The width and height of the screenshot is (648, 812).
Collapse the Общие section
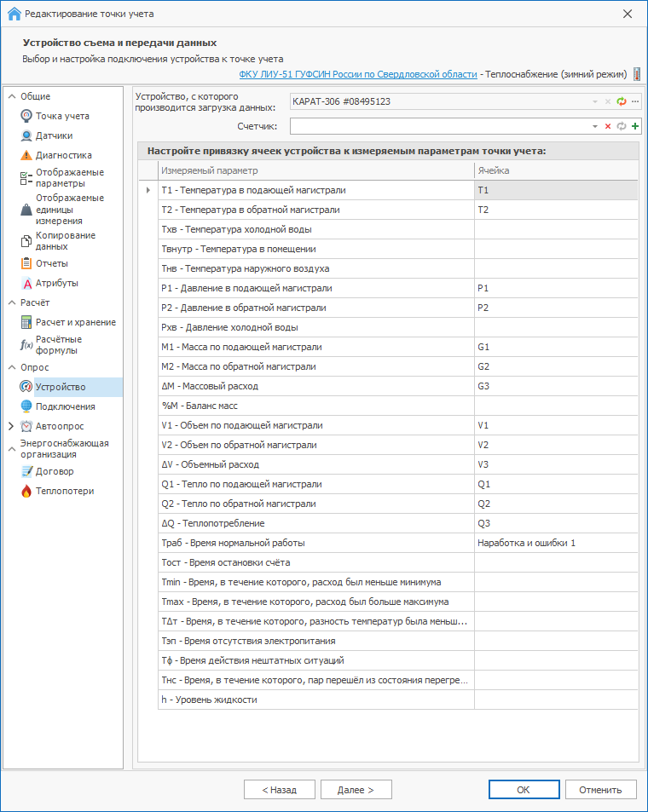click(x=11, y=96)
